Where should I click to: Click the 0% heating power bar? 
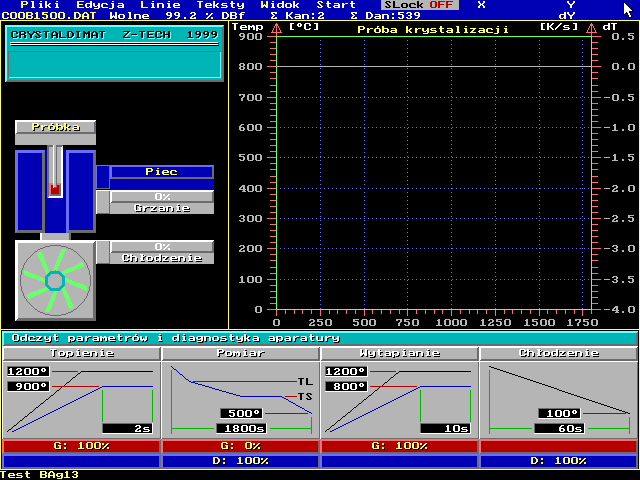coord(162,197)
